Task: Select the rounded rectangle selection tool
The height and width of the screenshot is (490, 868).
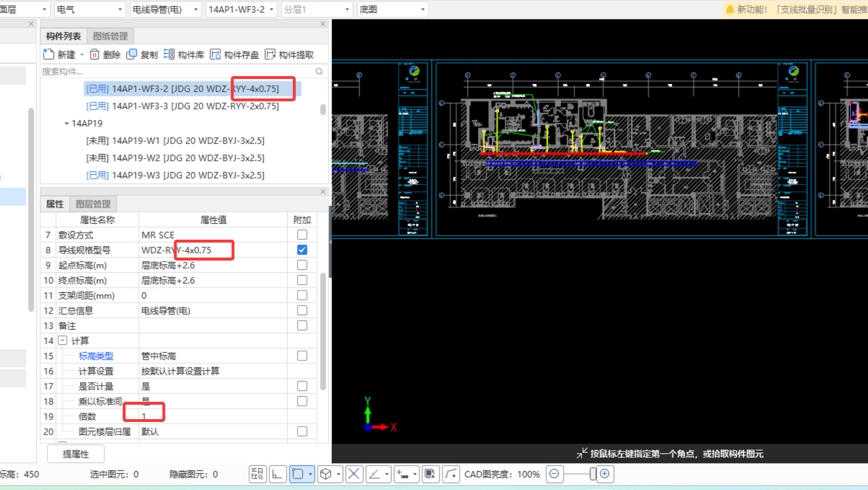Action: tap(298, 474)
